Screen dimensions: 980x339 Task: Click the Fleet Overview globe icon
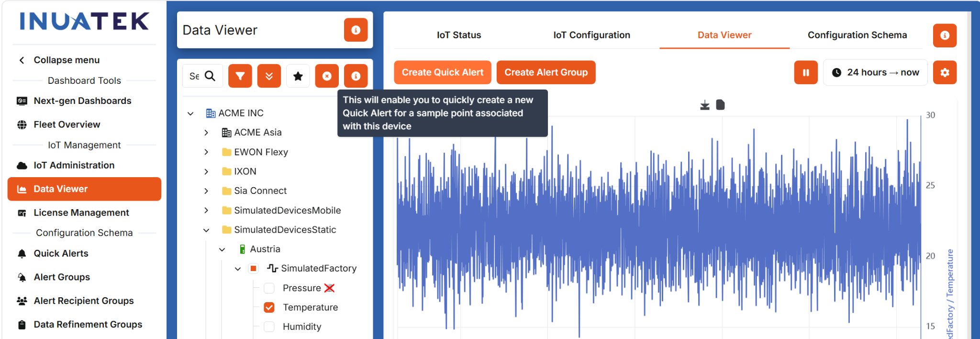[x=22, y=124]
